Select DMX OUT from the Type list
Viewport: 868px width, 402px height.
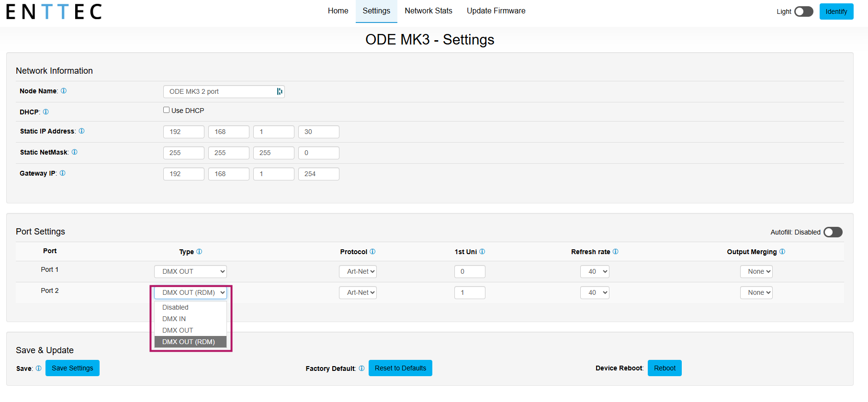coord(191,330)
